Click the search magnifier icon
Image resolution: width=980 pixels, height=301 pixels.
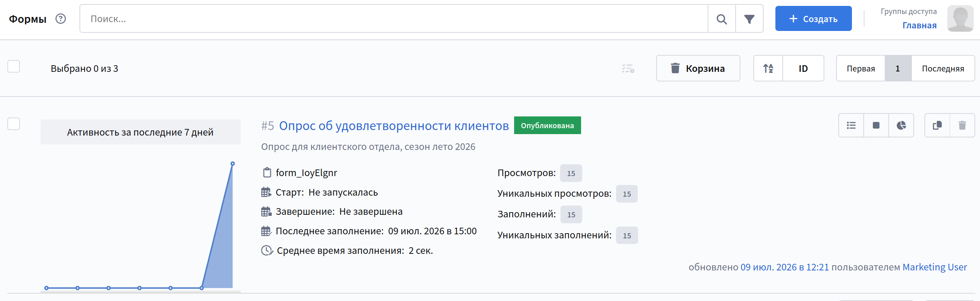(721, 19)
